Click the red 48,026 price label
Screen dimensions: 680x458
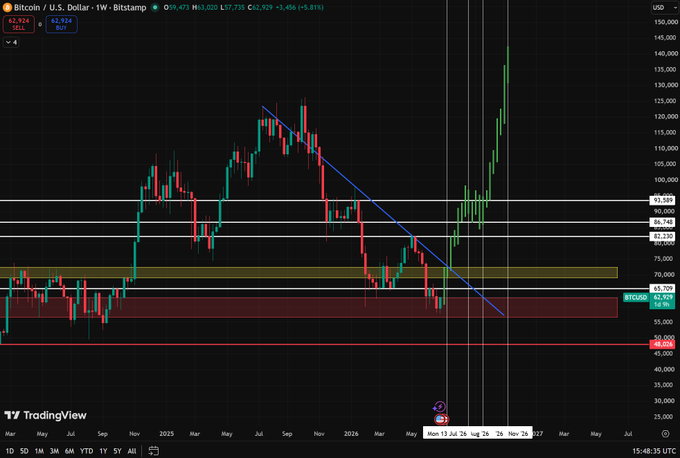pyautogui.click(x=662, y=344)
